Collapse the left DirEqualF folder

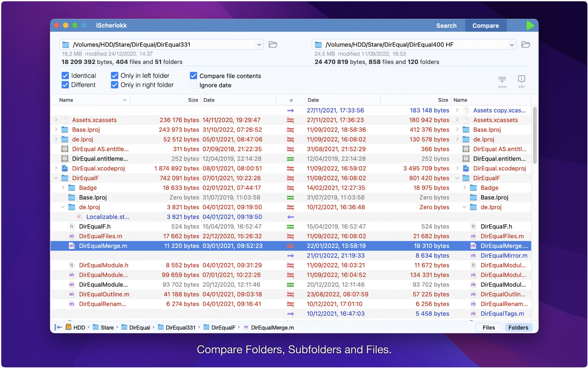[56, 178]
